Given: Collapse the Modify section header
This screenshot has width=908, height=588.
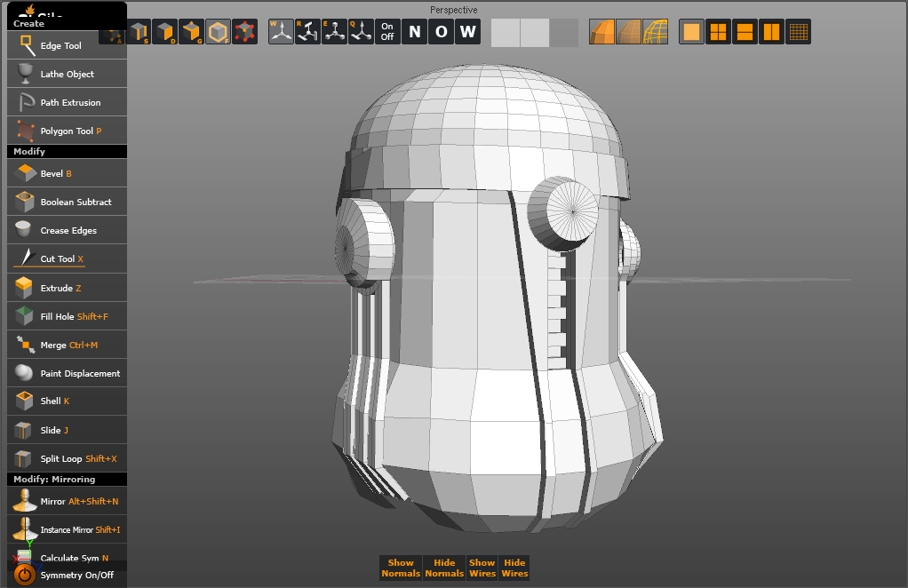Looking at the screenshot, I should [x=67, y=151].
